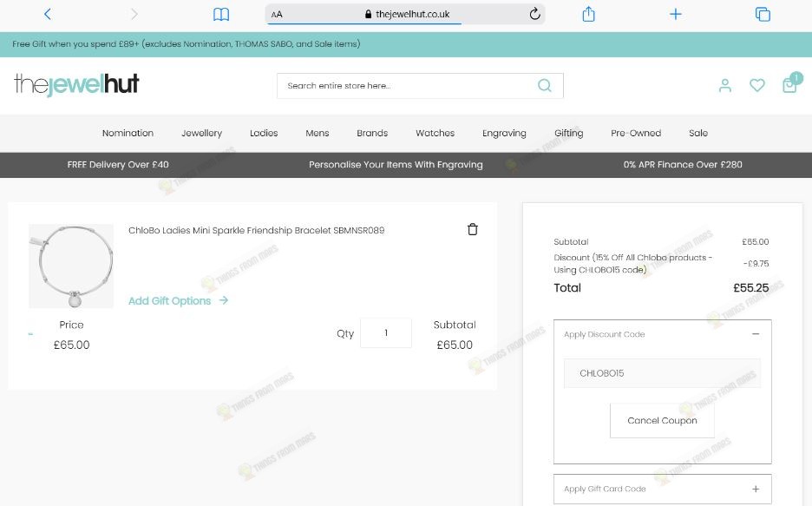Viewport: 812px width, 506px height.
Task: Open the Pre-Owned menu
Action: pyautogui.click(x=636, y=133)
